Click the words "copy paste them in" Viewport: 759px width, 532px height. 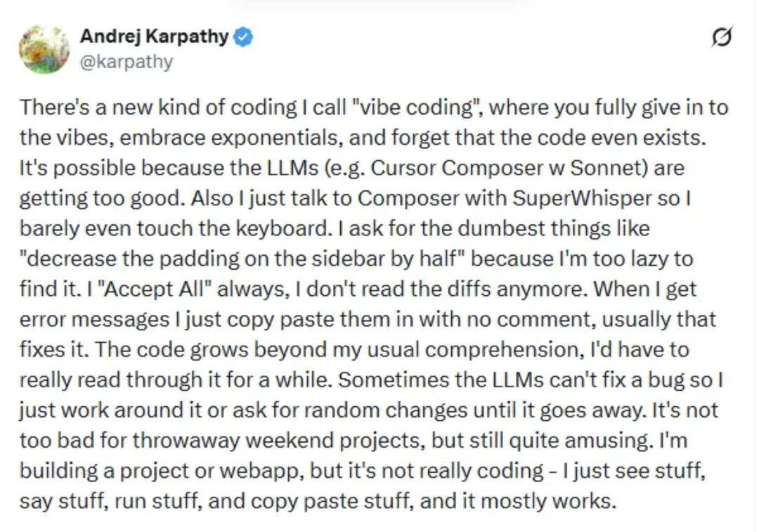click(x=290, y=319)
